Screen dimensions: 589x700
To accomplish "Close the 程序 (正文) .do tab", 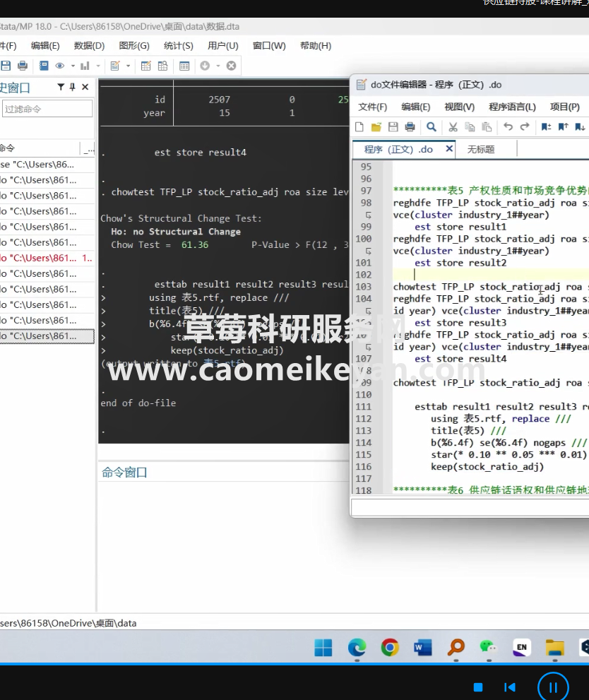I will click(x=449, y=148).
